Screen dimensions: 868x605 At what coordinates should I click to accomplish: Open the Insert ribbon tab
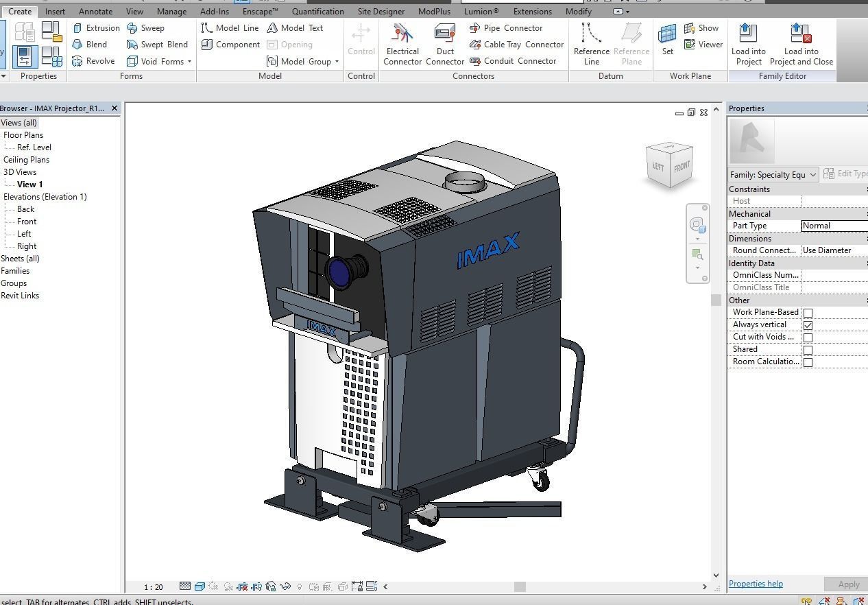(x=55, y=12)
